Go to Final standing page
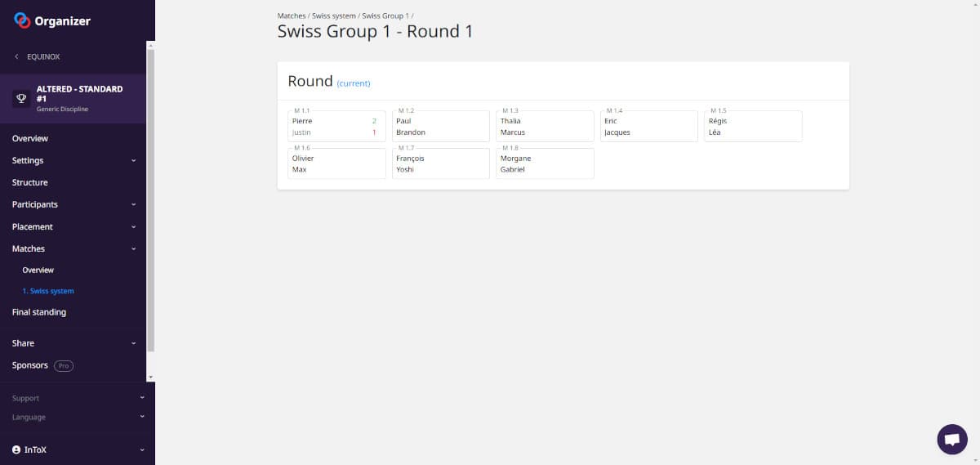Image resolution: width=980 pixels, height=465 pixels. coord(39,312)
